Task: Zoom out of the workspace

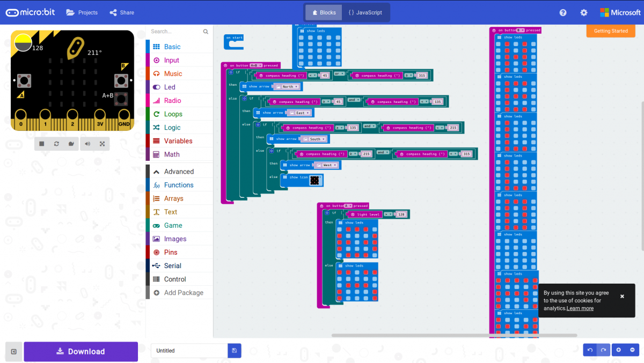Action: tap(632, 350)
